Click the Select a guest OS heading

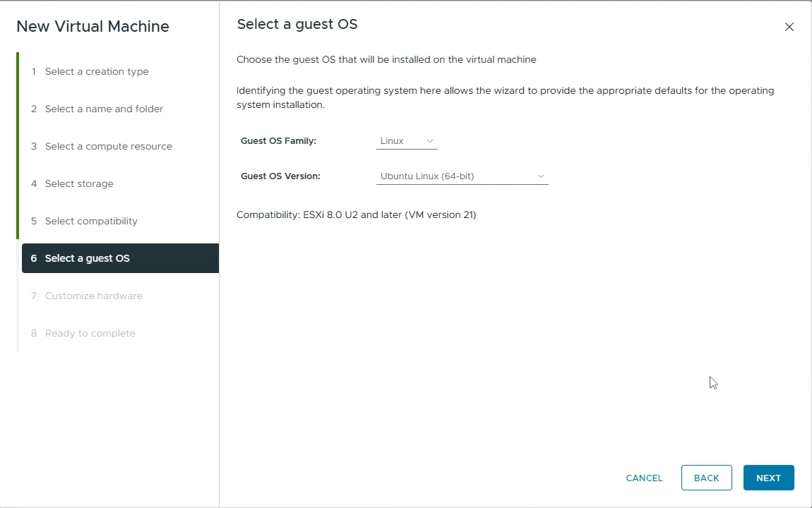pyautogui.click(x=297, y=24)
